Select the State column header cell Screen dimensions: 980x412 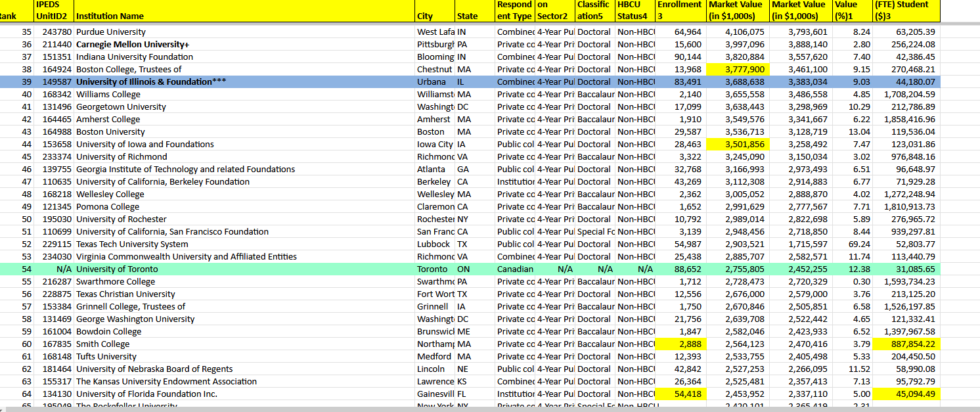pyautogui.click(x=474, y=11)
